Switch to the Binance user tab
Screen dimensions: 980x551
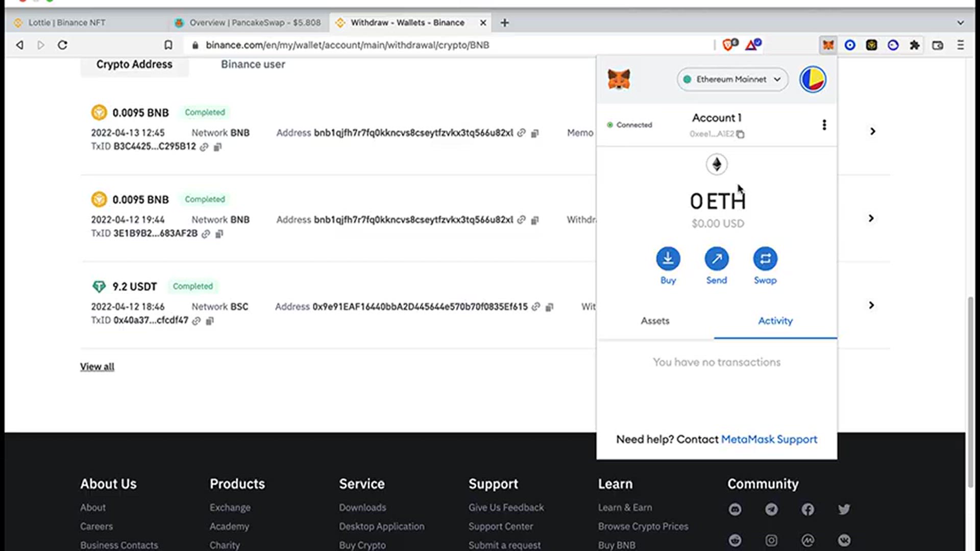coord(253,64)
